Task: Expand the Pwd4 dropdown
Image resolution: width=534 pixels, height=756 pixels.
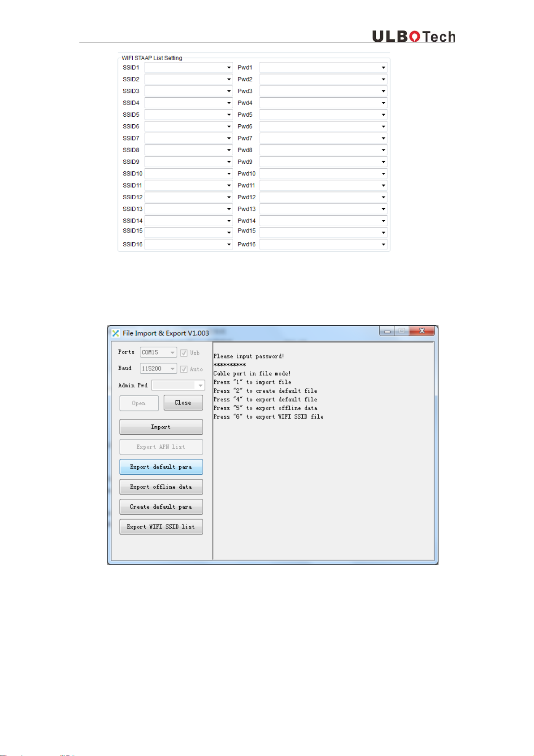Action: point(383,103)
